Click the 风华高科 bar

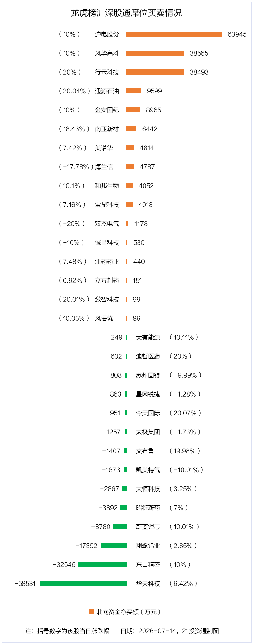click(x=155, y=53)
